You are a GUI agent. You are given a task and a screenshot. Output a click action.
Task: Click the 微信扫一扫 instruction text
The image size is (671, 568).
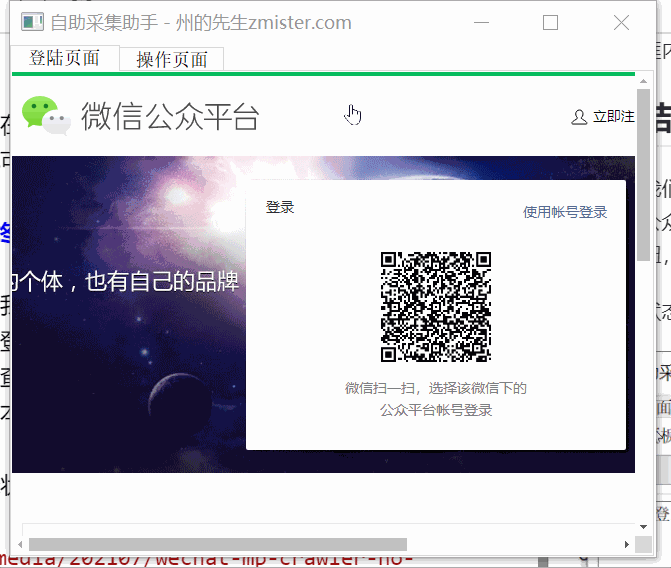[436, 399]
